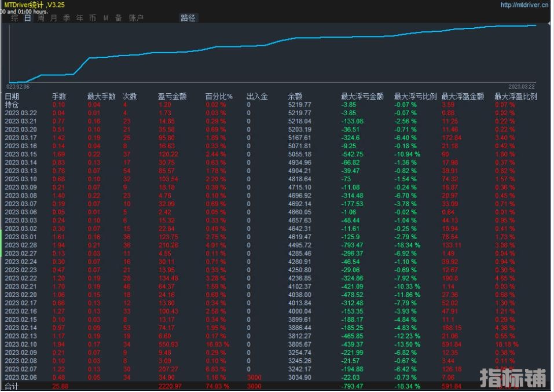Viewport: 554px width, 392px height.
Task: Click total percentage 74.03 %
Action: click(x=217, y=386)
